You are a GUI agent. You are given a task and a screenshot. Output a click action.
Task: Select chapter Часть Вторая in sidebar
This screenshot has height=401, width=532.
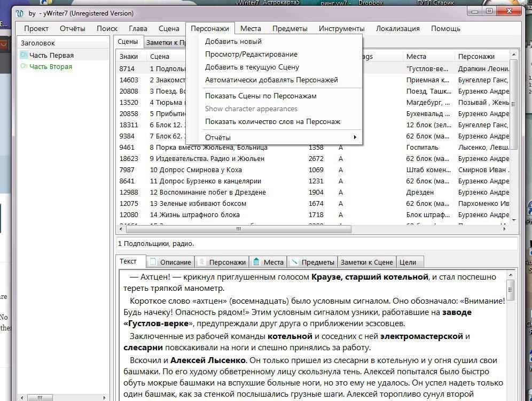(51, 67)
